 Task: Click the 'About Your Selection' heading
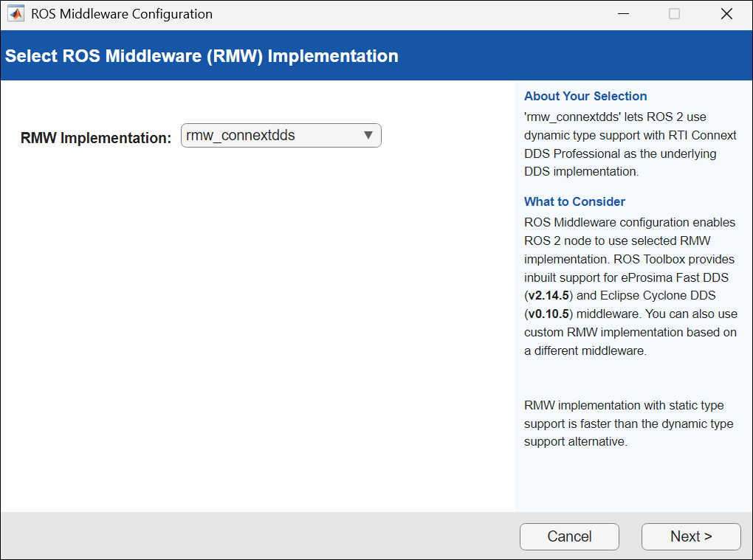585,96
